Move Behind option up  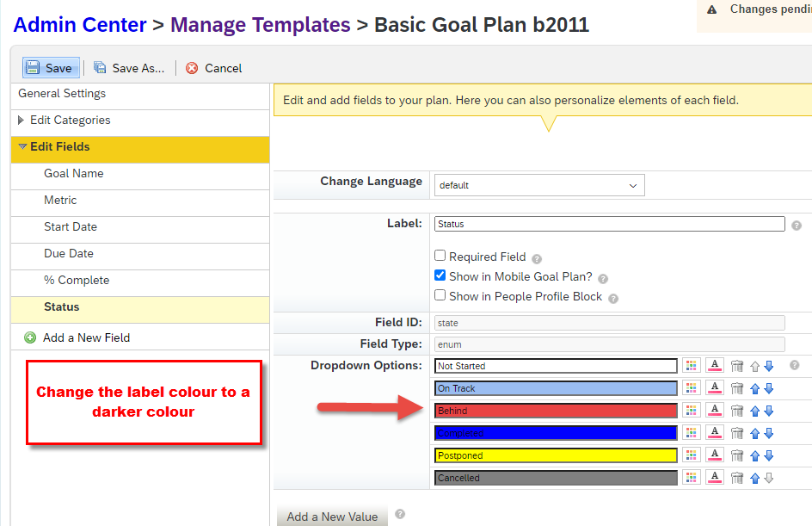click(755, 411)
